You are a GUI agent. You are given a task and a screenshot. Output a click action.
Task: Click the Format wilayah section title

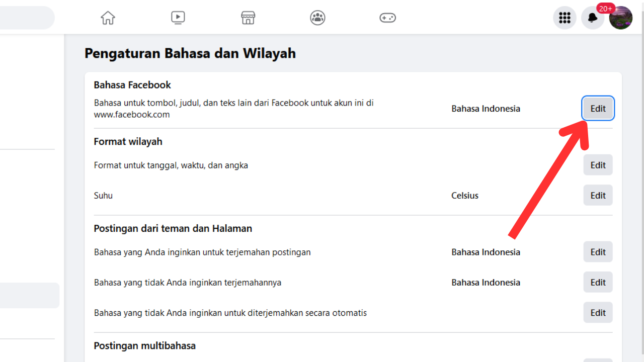click(x=128, y=142)
